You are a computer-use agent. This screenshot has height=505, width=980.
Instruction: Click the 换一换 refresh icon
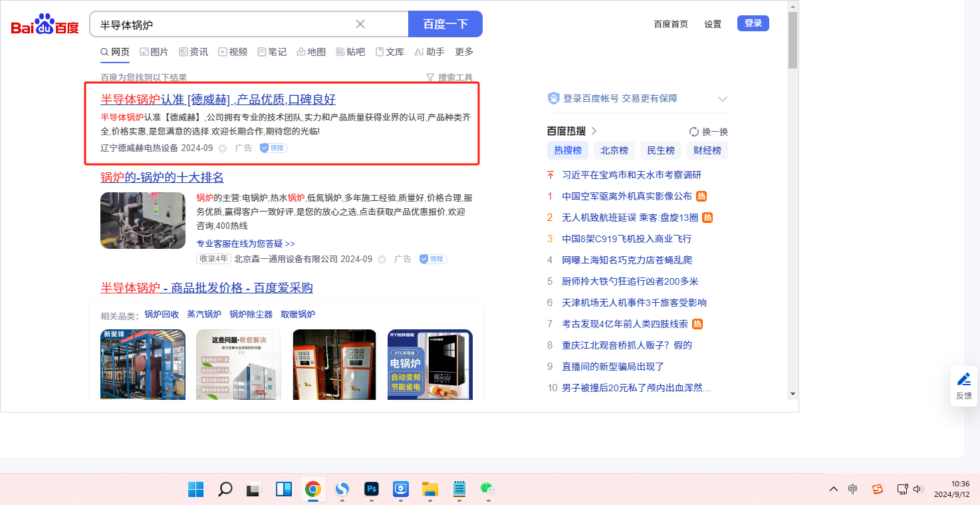(x=694, y=132)
